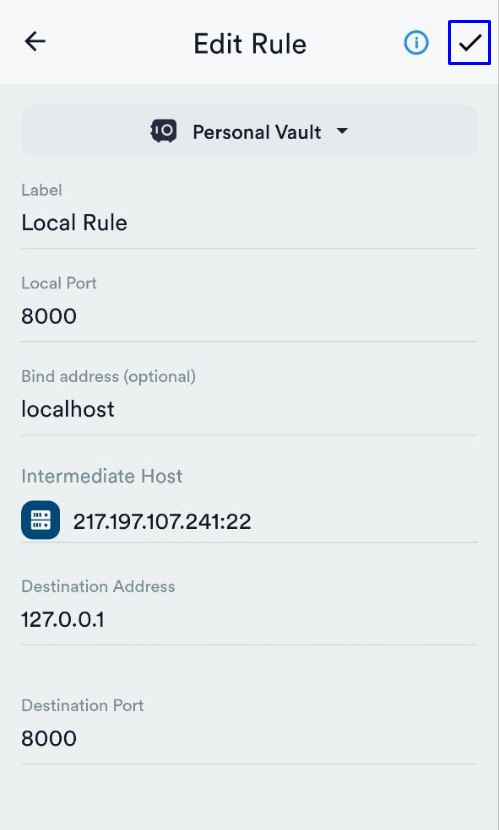Click the Edit Rule title
The width and height of the screenshot is (499, 830).
click(x=250, y=44)
